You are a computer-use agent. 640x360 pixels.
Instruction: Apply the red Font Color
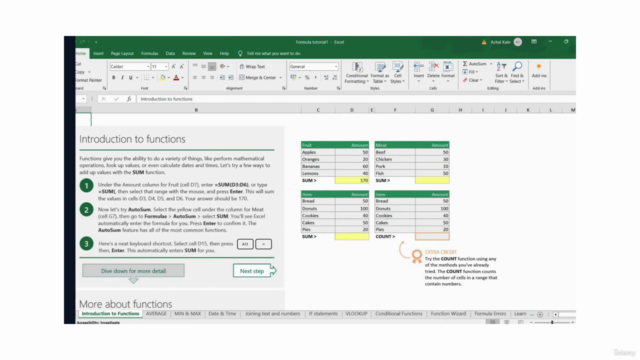pyautogui.click(x=176, y=78)
